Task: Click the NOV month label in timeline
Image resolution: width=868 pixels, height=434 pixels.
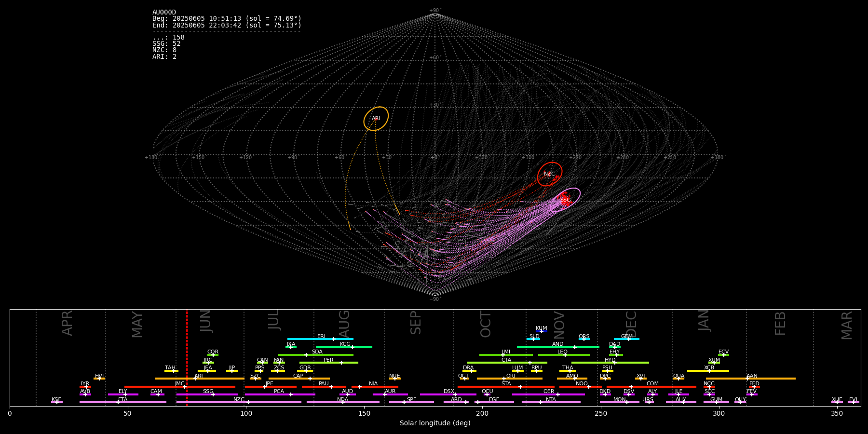Action: 559,325
